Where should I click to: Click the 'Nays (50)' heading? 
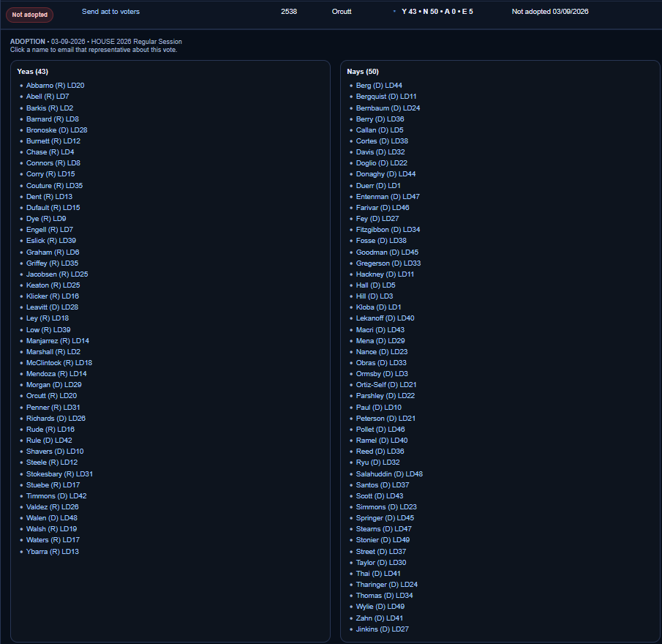(x=363, y=72)
